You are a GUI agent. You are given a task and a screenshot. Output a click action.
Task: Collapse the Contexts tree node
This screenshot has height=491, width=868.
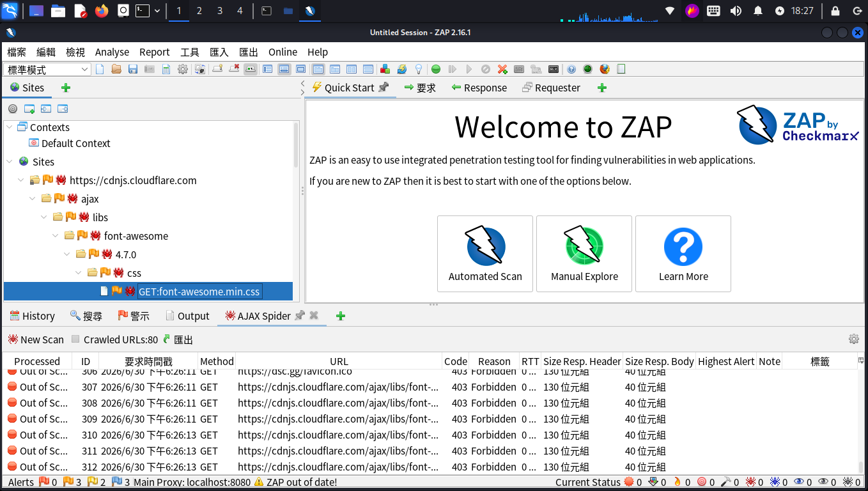[10, 127]
